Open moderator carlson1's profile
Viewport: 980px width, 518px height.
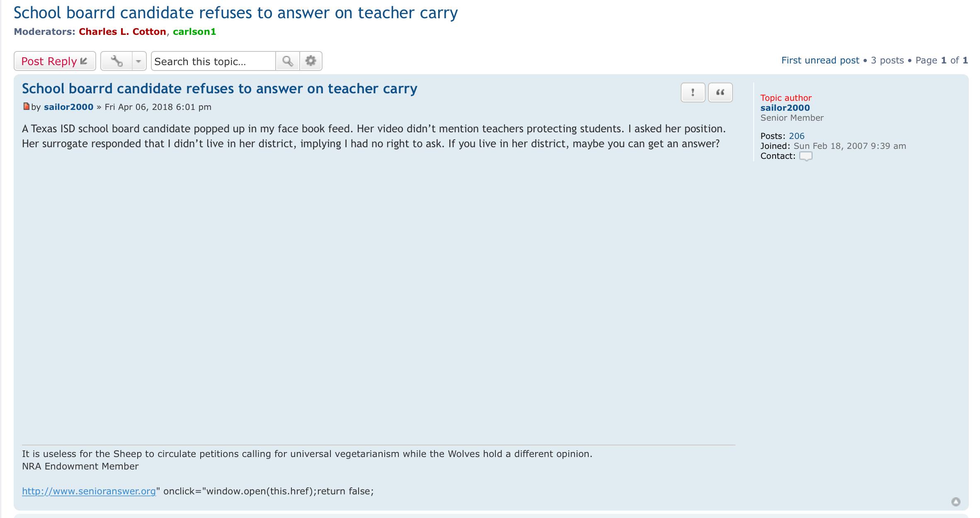tap(194, 32)
